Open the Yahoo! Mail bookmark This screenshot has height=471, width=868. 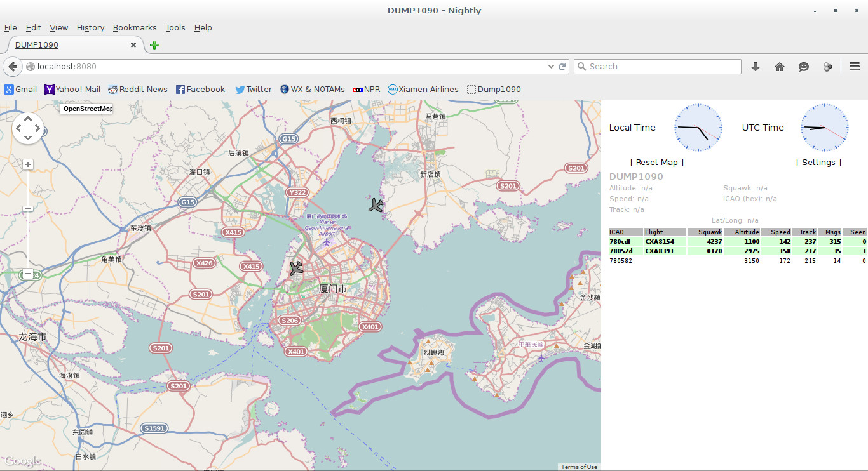[x=72, y=90]
